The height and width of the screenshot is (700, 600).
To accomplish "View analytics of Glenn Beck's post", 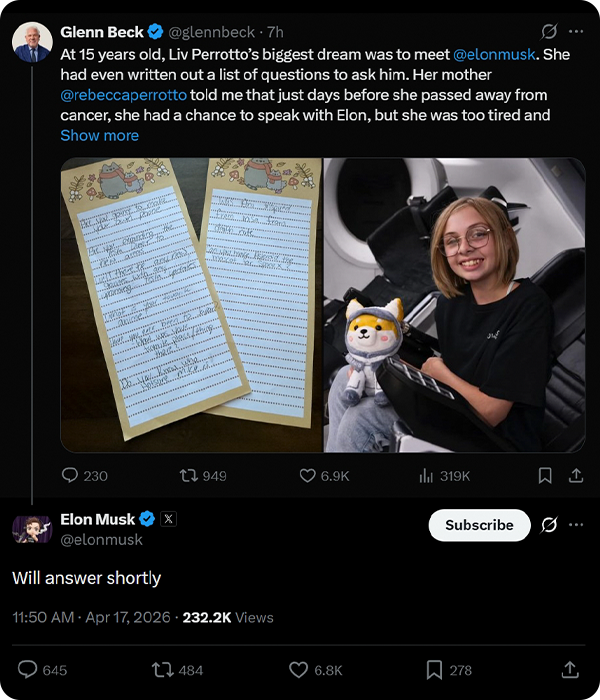I will point(425,476).
